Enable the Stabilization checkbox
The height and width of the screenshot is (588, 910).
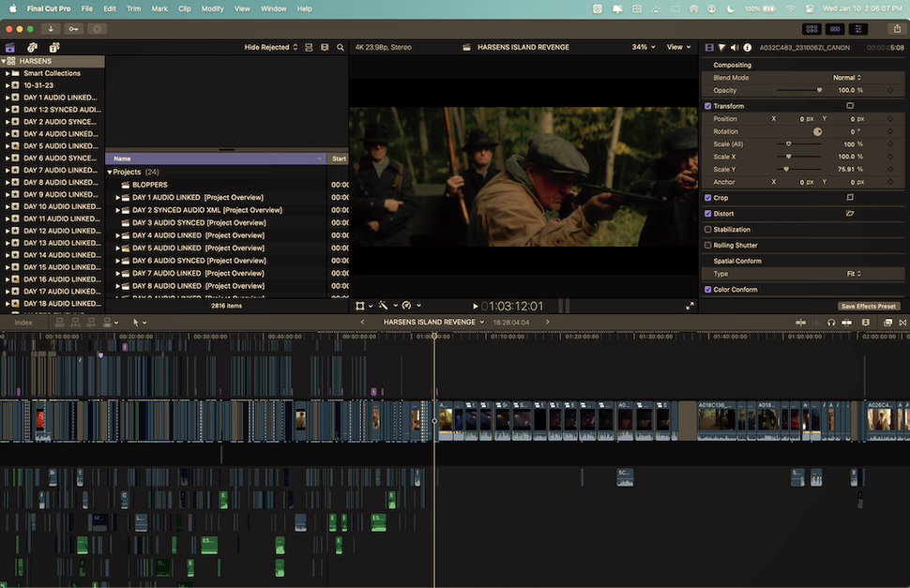(x=708, y=229)
